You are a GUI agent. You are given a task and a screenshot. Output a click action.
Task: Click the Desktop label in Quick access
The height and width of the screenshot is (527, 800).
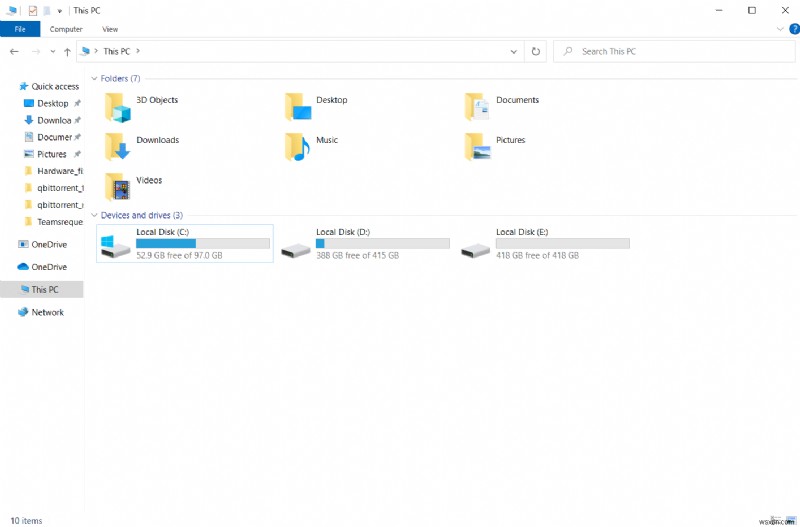[53, 103]
